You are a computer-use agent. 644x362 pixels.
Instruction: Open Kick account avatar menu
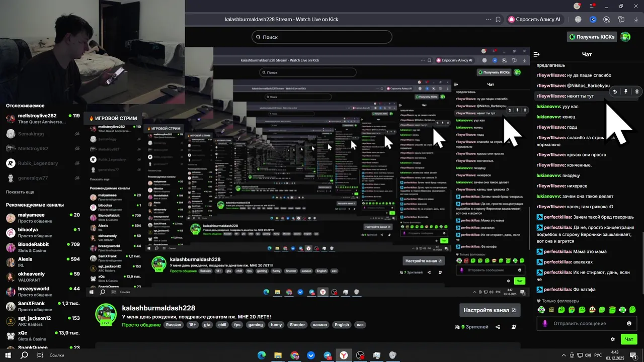[625, 37]
